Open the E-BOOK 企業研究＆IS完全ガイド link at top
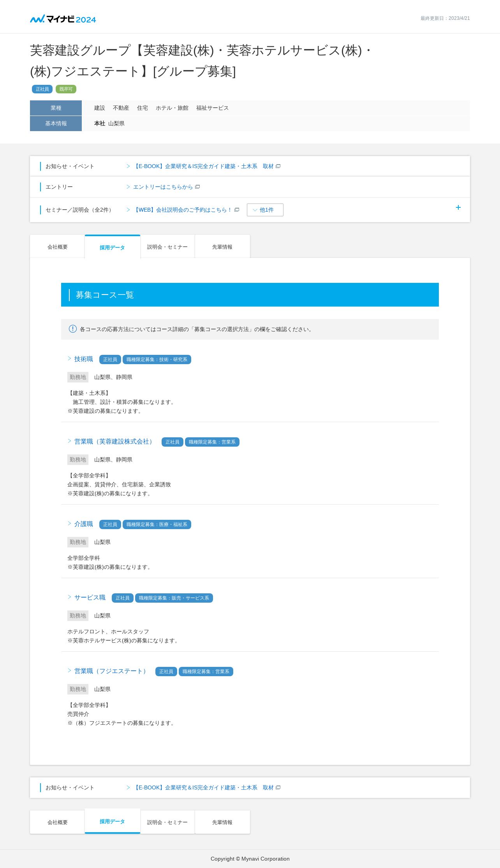Screen dimensions: 500x868 coord(203,166)
